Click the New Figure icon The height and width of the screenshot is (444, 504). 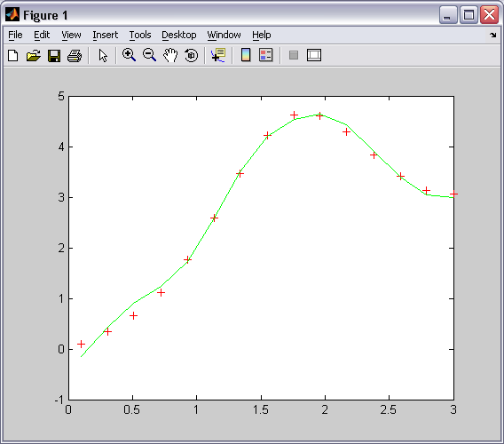(x=12, y=55)
